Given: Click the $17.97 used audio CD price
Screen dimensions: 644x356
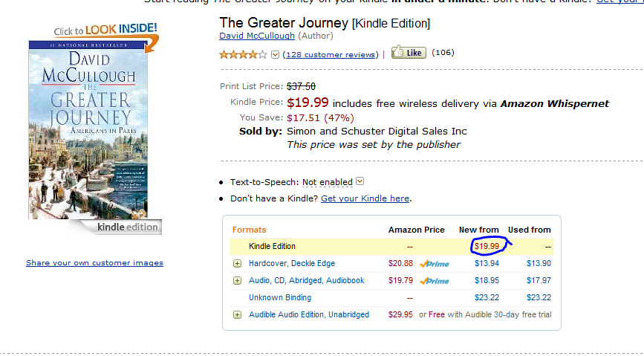Looking at the screenshot, I should pos(539,281).
